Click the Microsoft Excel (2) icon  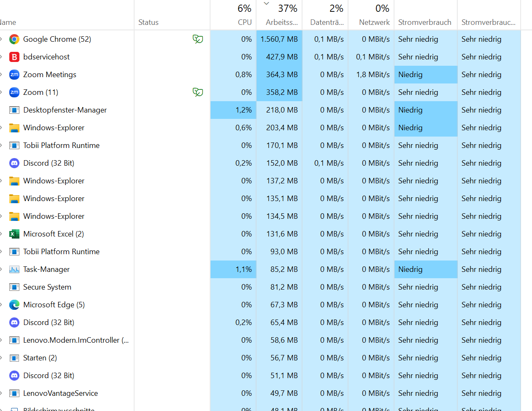(x=14, y=234)
